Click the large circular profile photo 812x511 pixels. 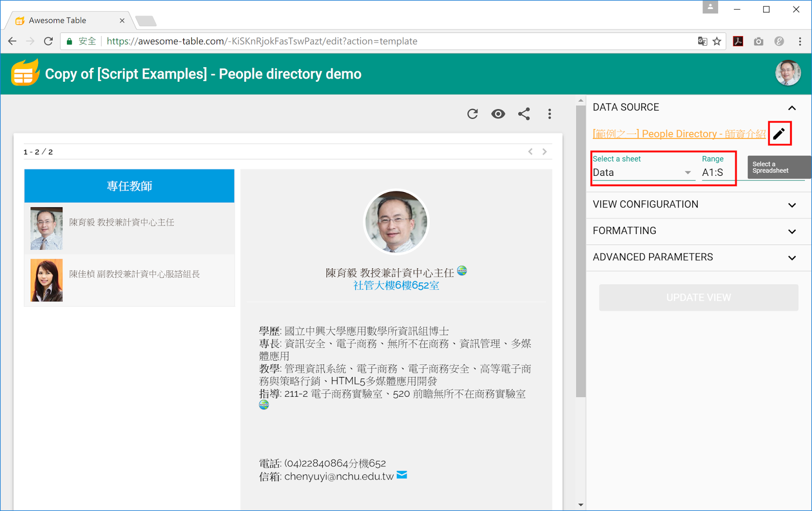396,221
